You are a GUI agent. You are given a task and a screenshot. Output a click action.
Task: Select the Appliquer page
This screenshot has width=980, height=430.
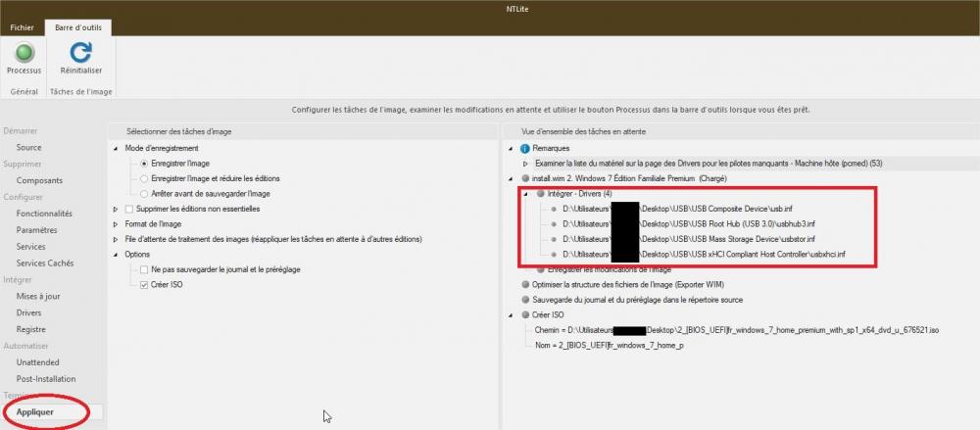pyautogui.click(x=35, y=411)
